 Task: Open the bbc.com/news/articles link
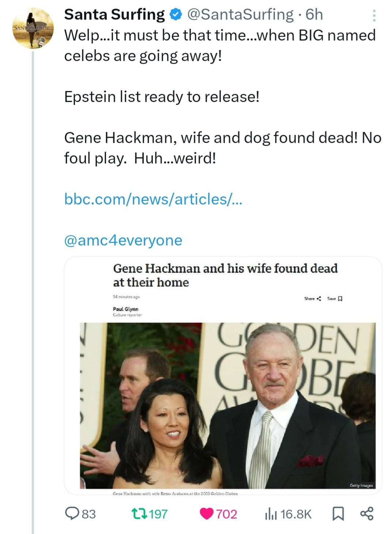153,199
